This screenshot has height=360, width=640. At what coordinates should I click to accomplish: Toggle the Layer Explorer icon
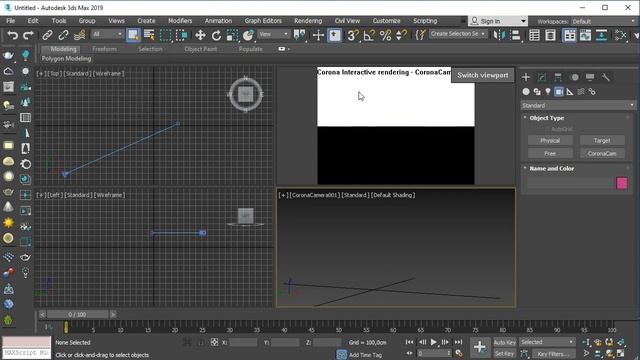click(550, 36)
